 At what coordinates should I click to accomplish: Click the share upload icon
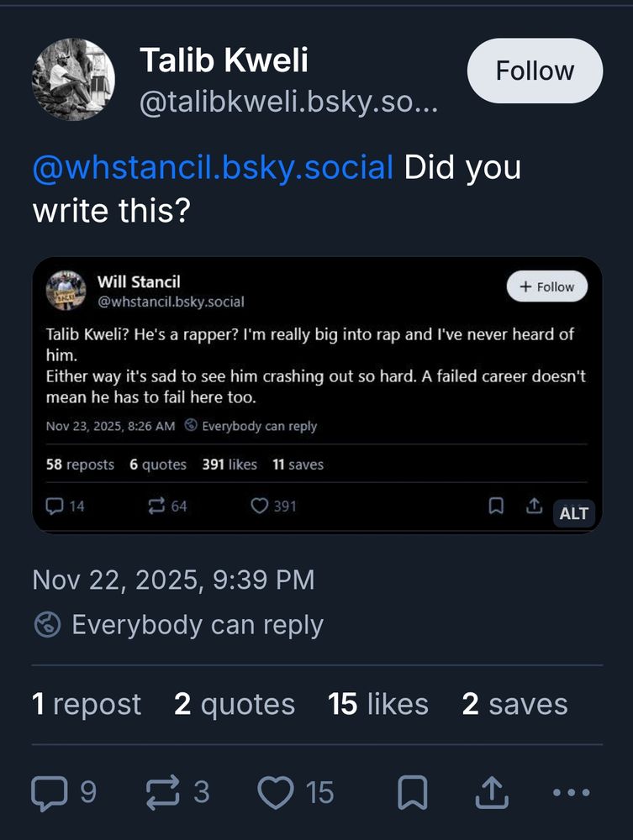click(492, 792)
